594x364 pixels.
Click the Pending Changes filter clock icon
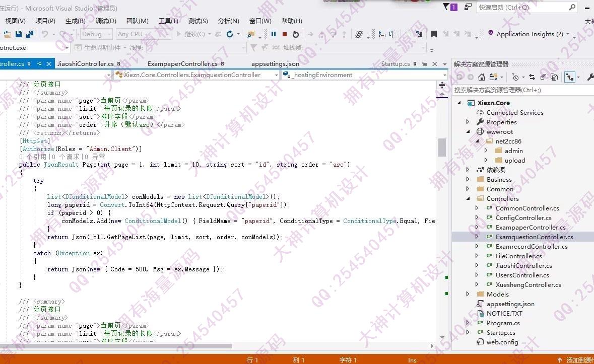(x=515, y=77)
